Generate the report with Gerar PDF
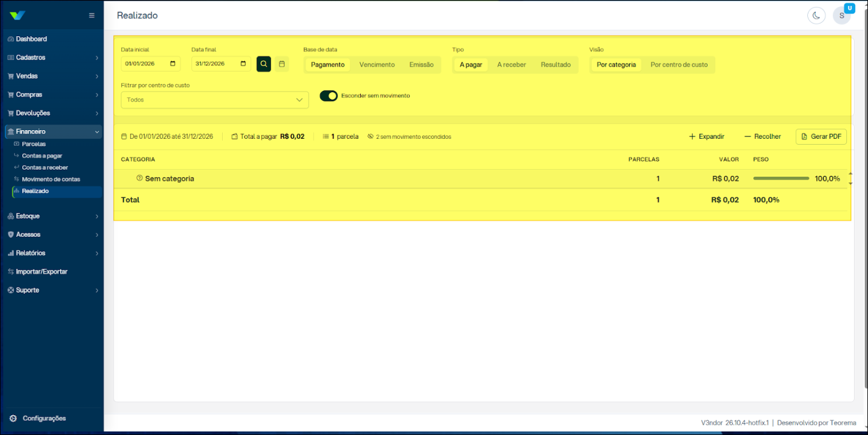Image resolution: width=868 pixels, height=435 pixels. pos(821,136)
